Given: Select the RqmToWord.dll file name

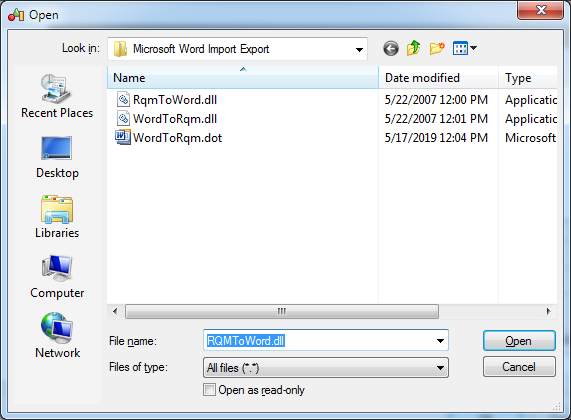Looking at the screenshot, I should coord(175,100).
